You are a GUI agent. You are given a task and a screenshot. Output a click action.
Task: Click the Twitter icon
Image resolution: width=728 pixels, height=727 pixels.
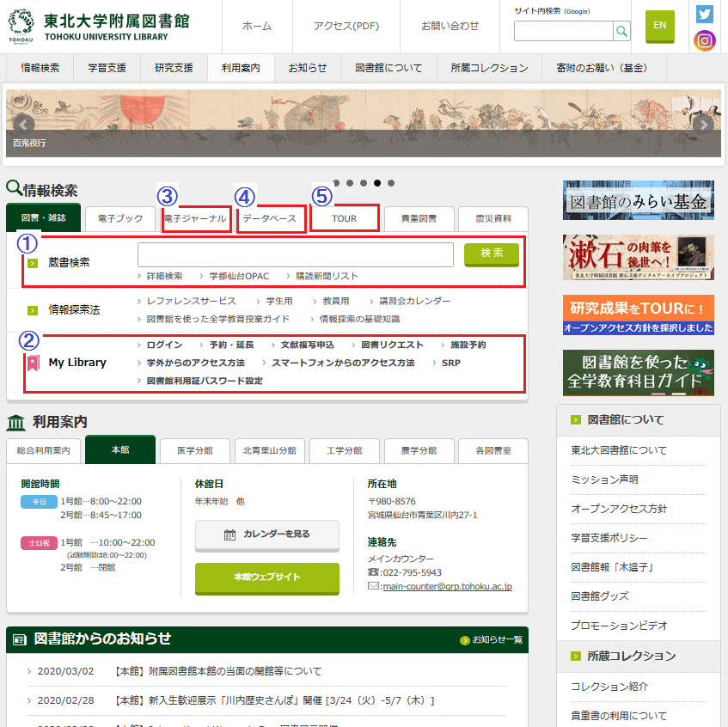point(705,14)
